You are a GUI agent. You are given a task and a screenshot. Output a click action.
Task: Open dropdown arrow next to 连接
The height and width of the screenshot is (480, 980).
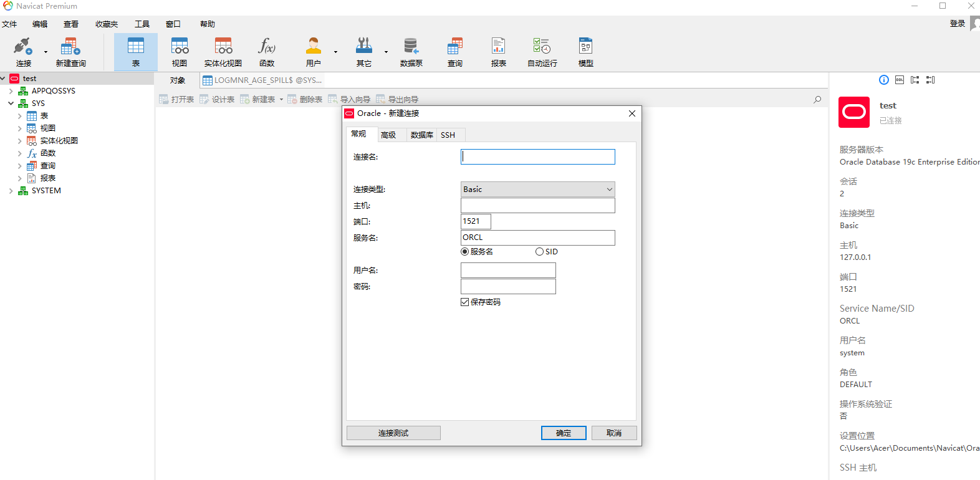click(x=46, y=52)
